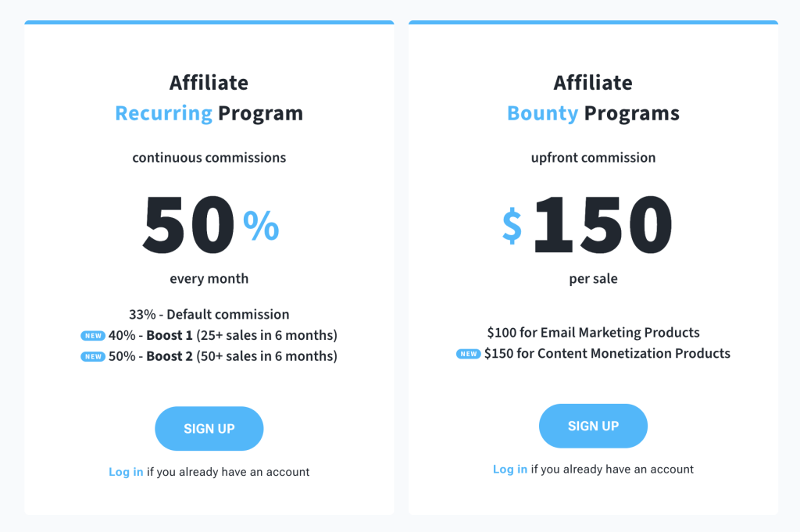The height and width of the screenshot is (532, 800).
Task: Click continuous commissions subtitle
Action: 209,158
